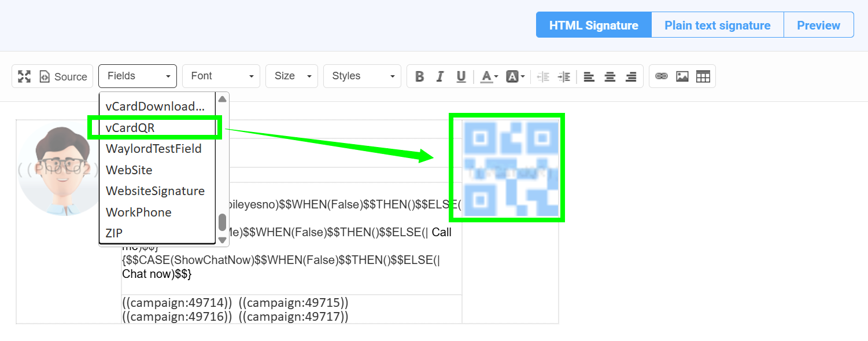
Task: Decrease the indent
Action: pos(542,76)
